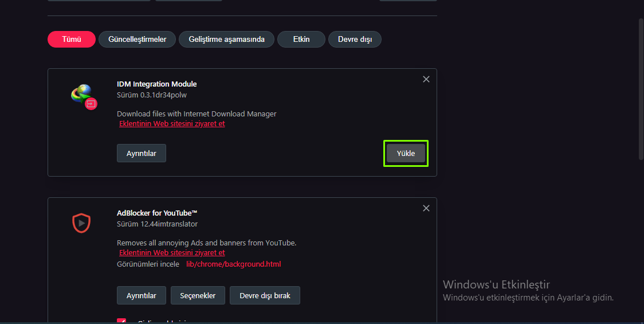Click the IDM Integration Module title
644x324 pixels.
(156, 84)
